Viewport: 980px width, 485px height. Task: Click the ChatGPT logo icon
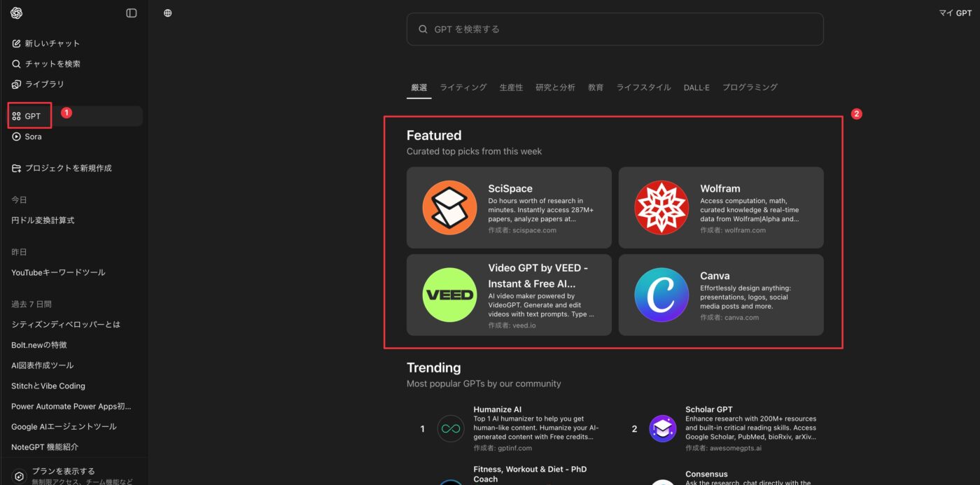17,13
